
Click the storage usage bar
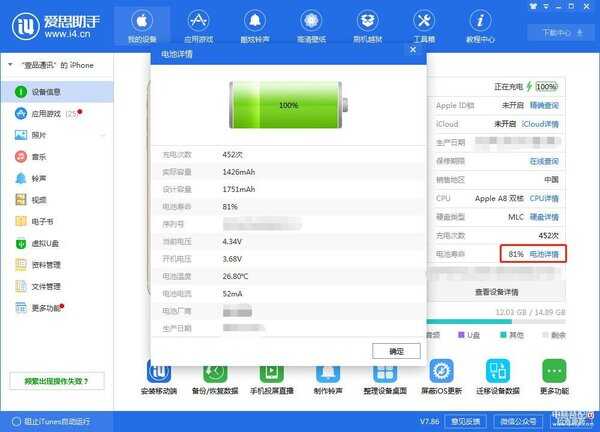(496, 322)
